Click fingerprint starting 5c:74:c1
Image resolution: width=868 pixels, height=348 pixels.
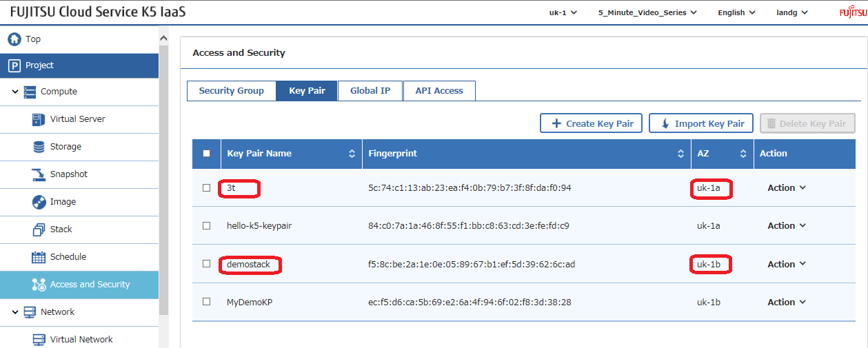pos(470,188)
